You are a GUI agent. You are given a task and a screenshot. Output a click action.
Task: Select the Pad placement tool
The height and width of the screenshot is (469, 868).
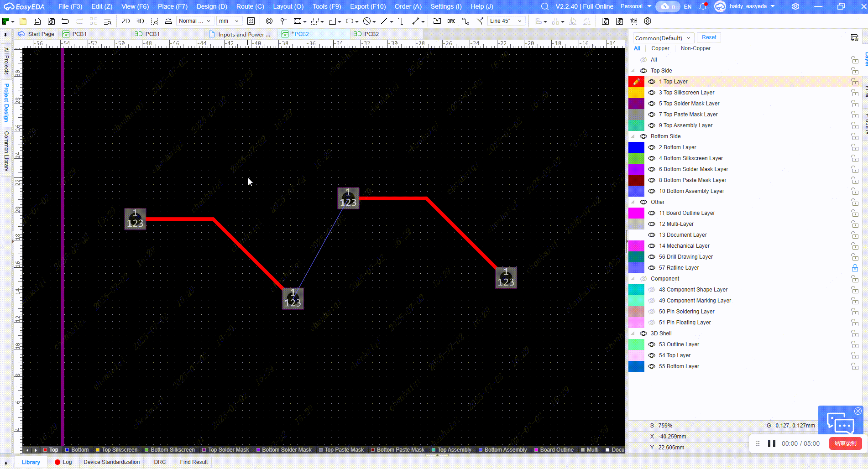click(x=283, y=21)
